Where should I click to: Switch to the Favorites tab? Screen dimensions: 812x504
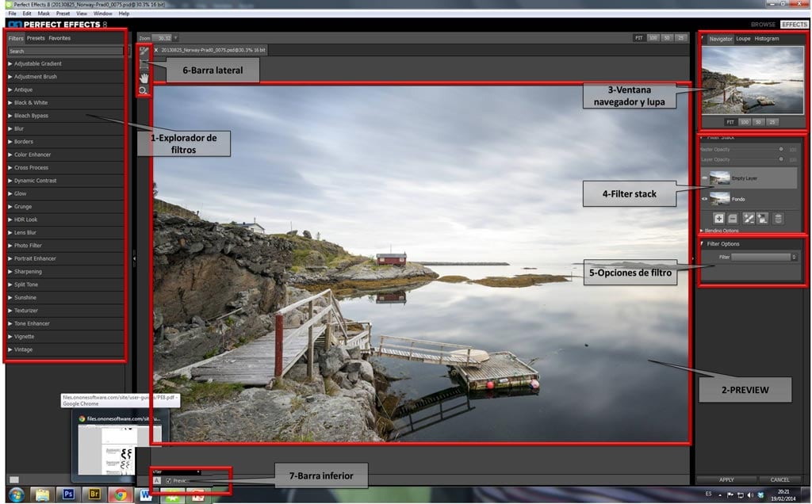[x=59, y=38]
